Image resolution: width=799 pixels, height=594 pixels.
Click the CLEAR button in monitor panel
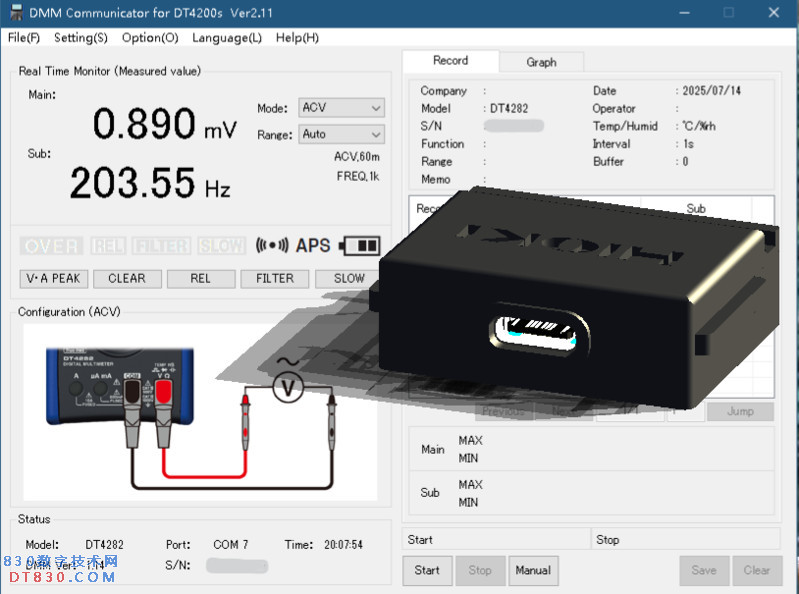pos(127,279)
